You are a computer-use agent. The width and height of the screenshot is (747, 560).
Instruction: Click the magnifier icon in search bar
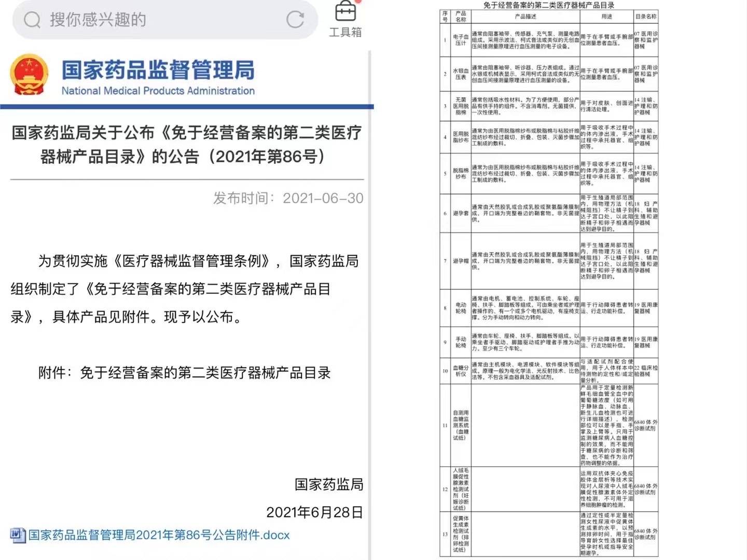32,20
